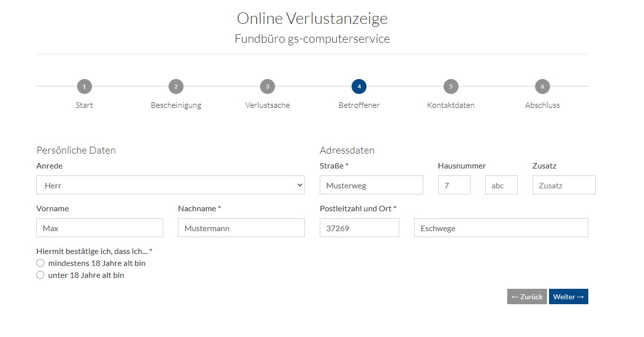Click the Straße field with Musterweg
The height and width of the screenshot is (337, 644).
(x=371, y=185)
